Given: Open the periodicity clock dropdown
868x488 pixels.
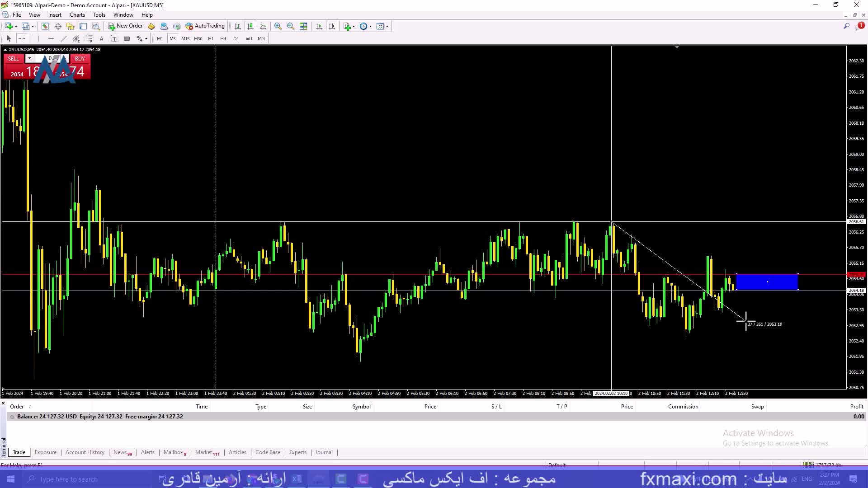Looking at the screenshot, I should point(371,26).
